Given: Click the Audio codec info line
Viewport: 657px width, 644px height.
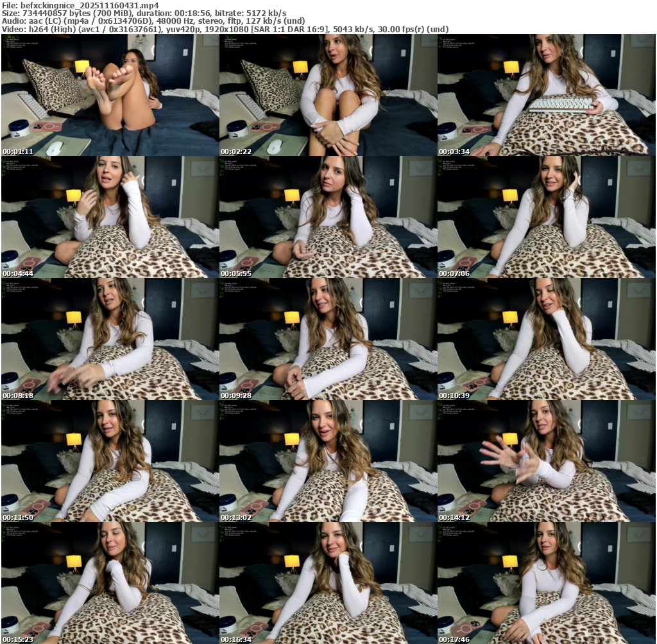Looking at the screenshot, I should (153, 21).
